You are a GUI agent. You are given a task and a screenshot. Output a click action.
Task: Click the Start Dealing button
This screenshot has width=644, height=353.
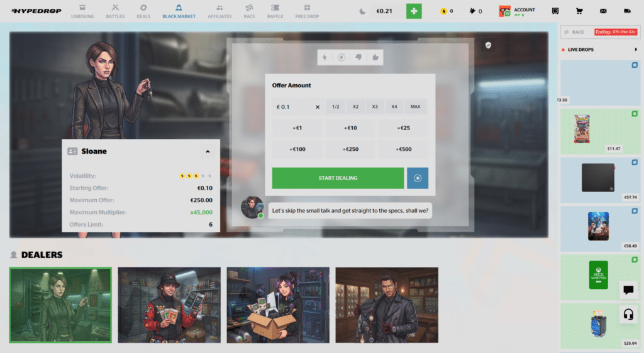click(338, 178)
